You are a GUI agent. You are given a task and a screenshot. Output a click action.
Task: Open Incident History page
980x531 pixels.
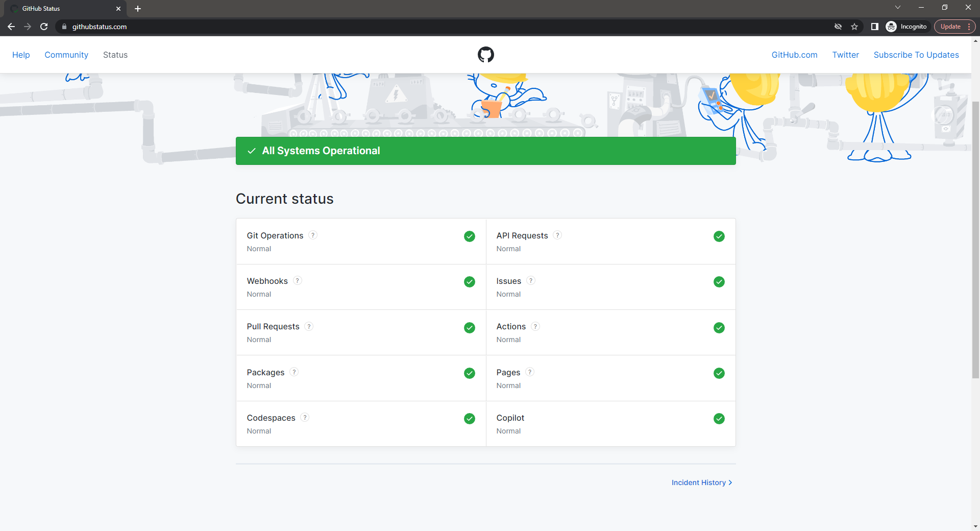702,482
